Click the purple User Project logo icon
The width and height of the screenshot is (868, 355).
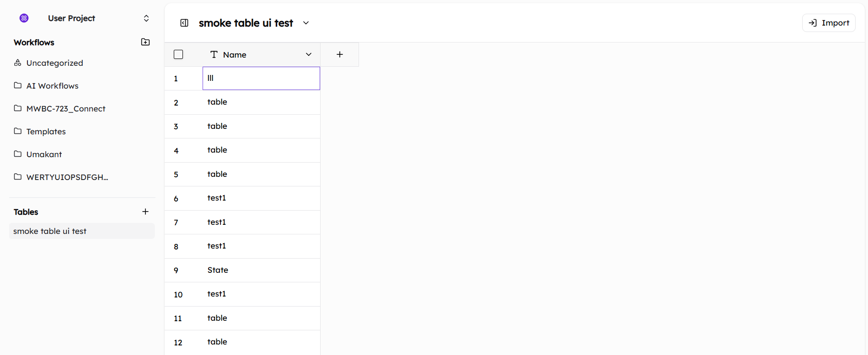[x=24, y=18]
